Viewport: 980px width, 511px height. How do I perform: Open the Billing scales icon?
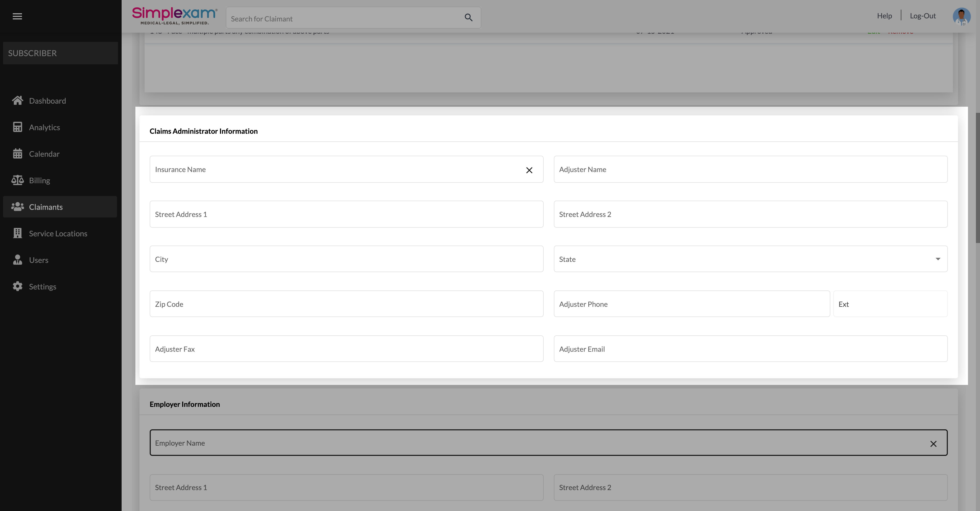[x=17, y=180]
